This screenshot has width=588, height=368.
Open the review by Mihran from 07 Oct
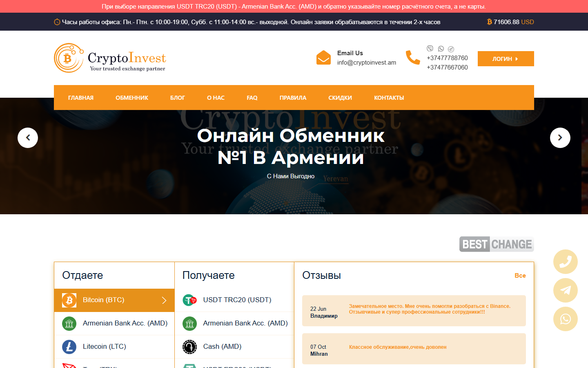coord(414,349)
